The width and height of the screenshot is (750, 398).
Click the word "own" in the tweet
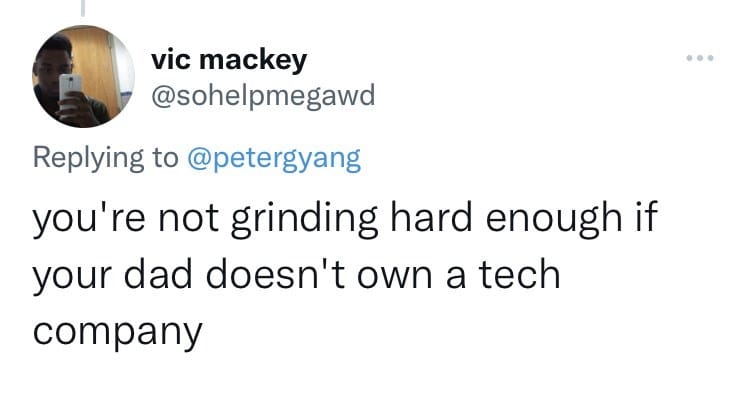tap(395, 278)
